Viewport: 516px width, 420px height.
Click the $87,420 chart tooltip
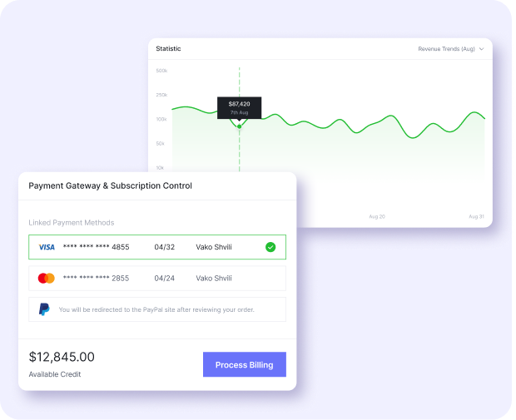click(x=240, y=107)
